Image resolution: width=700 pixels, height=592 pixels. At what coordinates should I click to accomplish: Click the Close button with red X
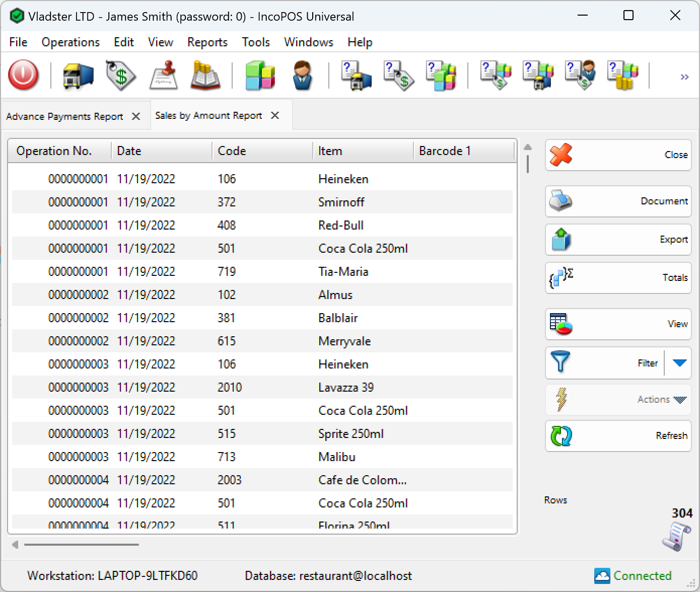tap(618, 155)
